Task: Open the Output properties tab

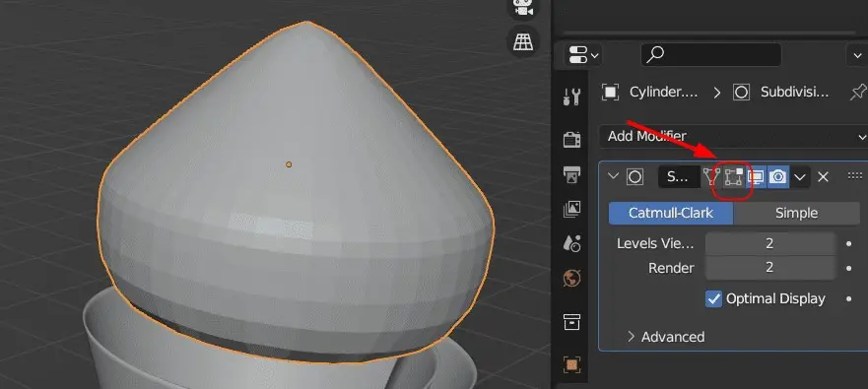Action: pos(571,175)
